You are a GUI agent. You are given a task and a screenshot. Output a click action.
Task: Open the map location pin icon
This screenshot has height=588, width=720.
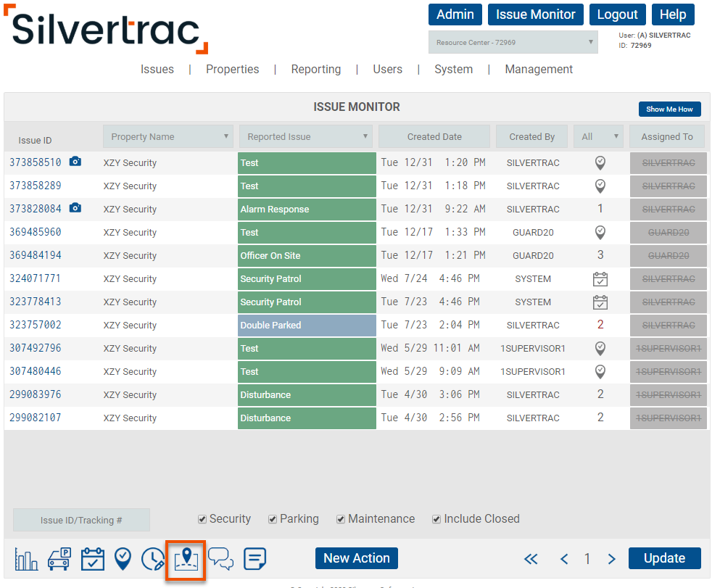186,560
